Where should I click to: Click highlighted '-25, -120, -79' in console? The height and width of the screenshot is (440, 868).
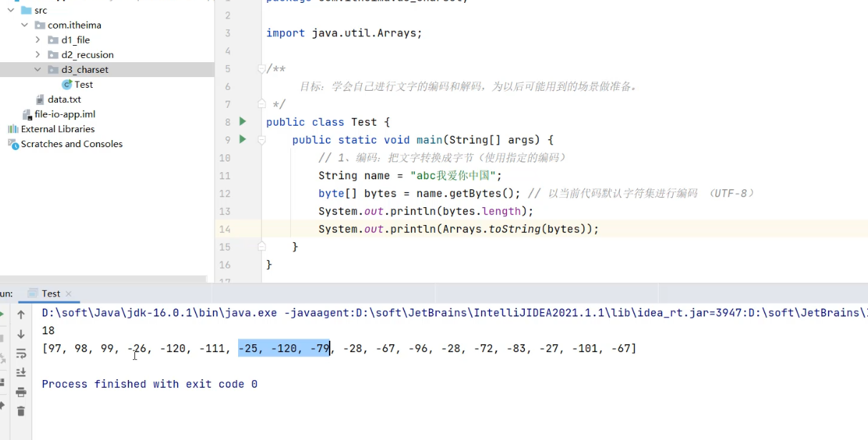284,349
